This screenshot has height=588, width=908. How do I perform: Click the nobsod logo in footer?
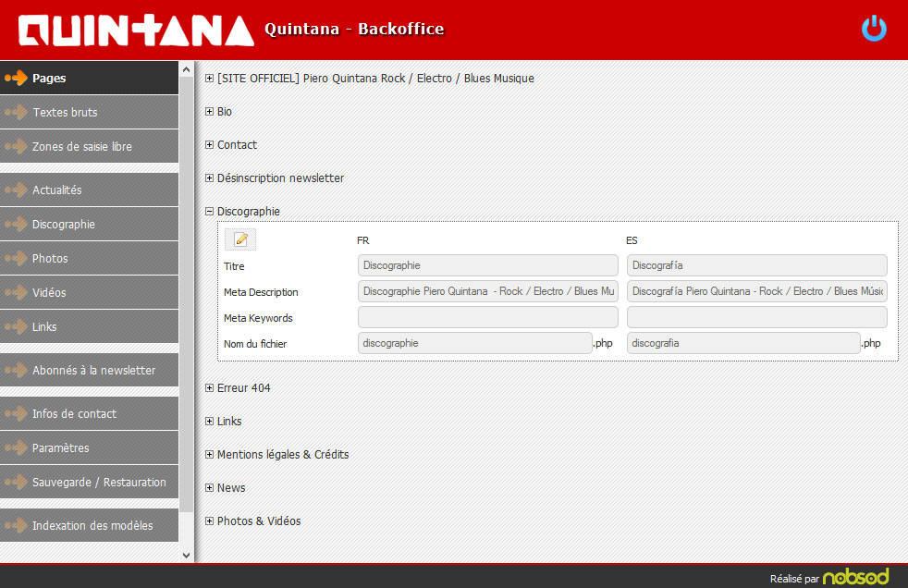[855, 576]
